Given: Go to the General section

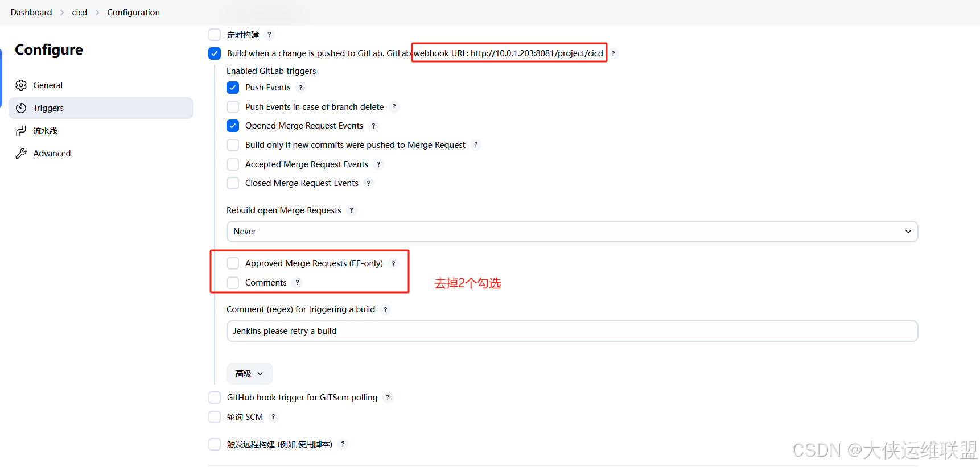Looking at the screenshot, I should pos(101,85).
